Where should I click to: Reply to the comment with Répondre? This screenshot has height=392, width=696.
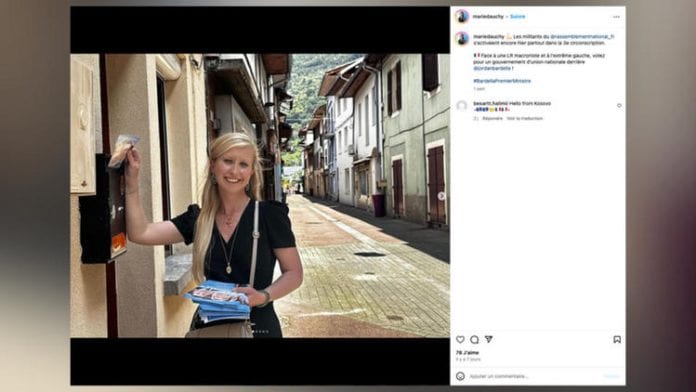(x=493, y=119)
